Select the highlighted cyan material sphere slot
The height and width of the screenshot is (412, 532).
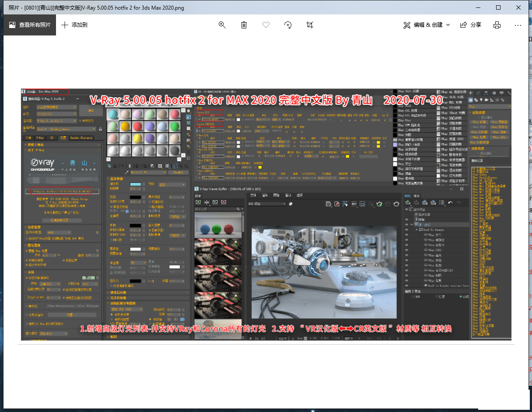(112, 115)
